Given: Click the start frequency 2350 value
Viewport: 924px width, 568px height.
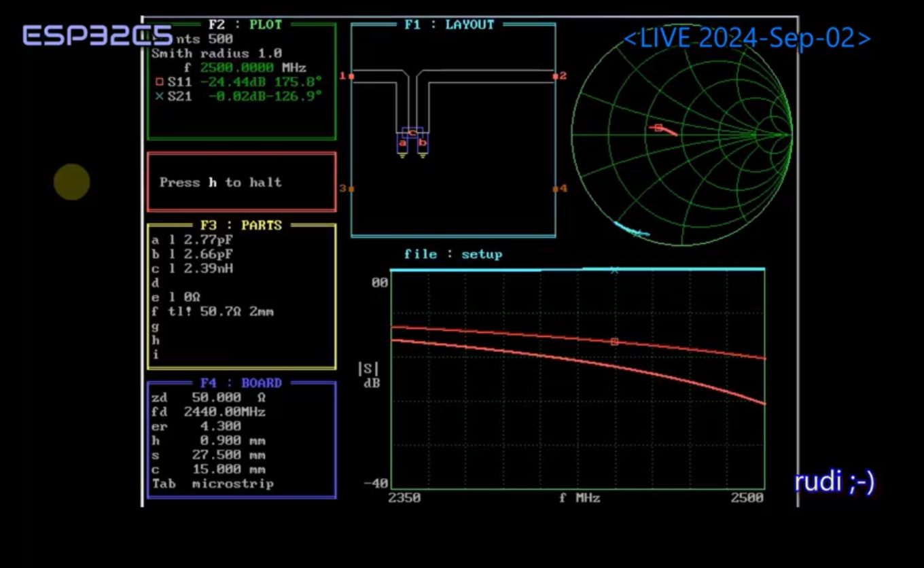Looking at the screenshot, I should point(404,498).
